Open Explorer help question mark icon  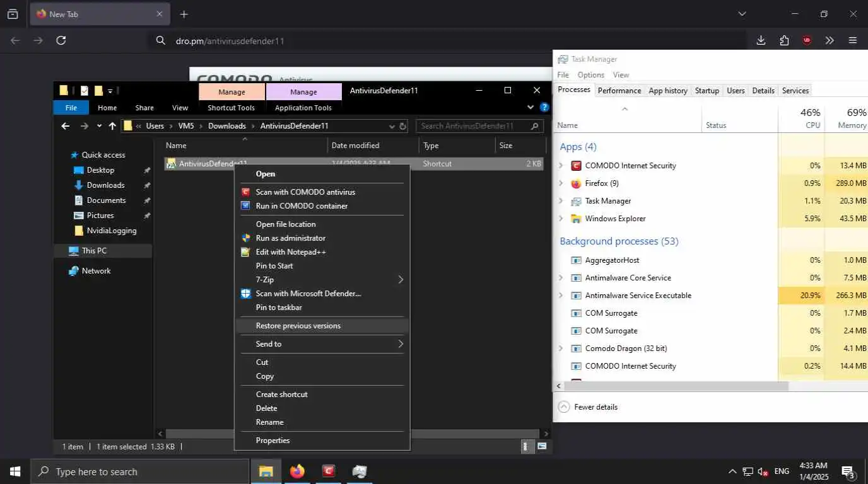click(x=545, y=108)
